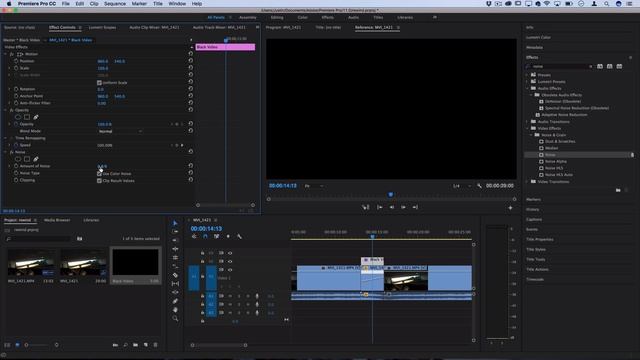Viewport: 640px width, 360px height.
Task: Toggle animation stopwatch for Amount of Noise
Action: 16,166
